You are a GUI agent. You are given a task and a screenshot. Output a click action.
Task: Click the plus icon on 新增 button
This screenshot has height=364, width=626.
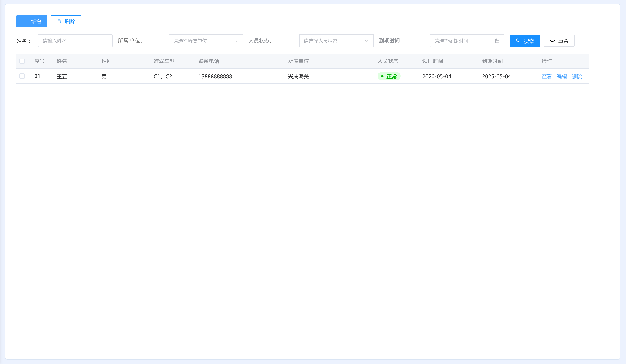(25, 21)
